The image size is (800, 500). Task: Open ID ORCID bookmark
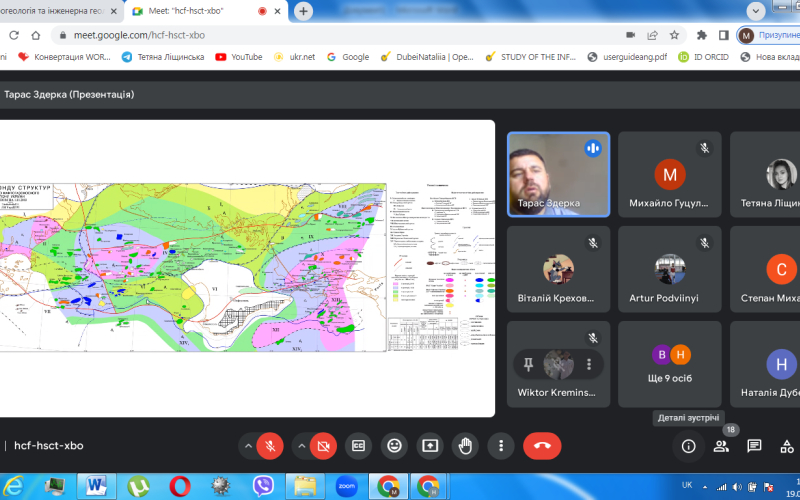(704, 57)
